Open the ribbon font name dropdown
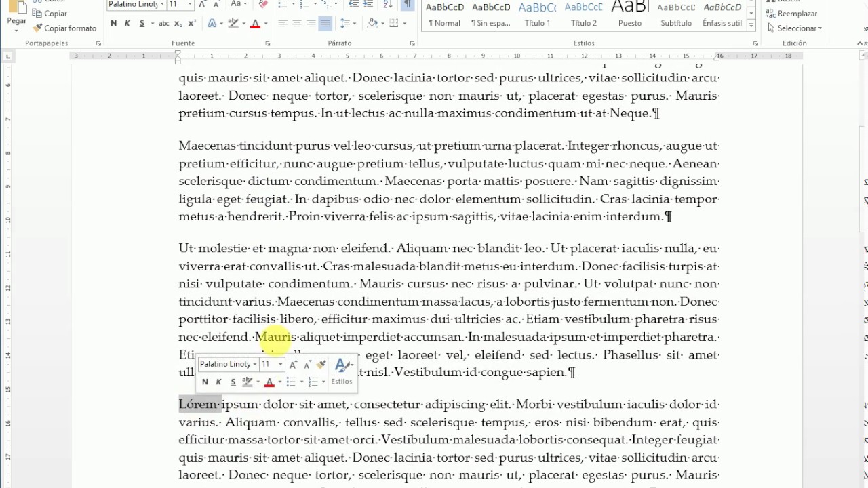Viewport: 868px width, 488px height. pyautogui.click(x=162, y=5)
